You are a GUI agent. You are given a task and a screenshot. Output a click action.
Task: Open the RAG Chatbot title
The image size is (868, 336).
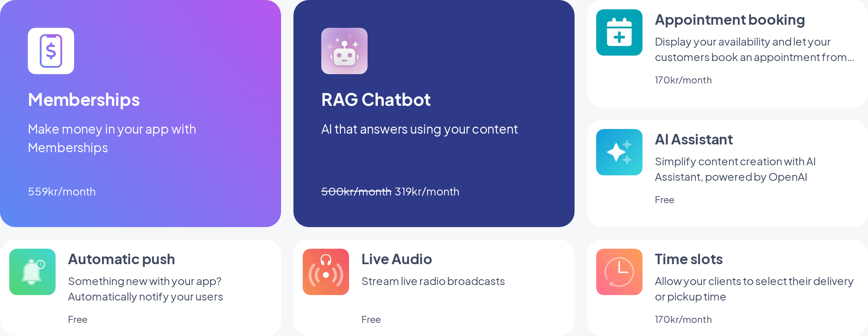[376, 100]
